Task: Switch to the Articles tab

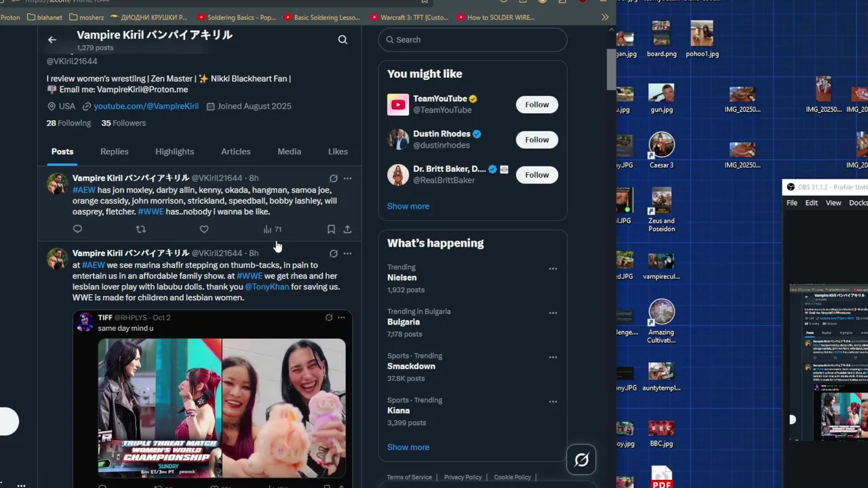Action: 236,152
